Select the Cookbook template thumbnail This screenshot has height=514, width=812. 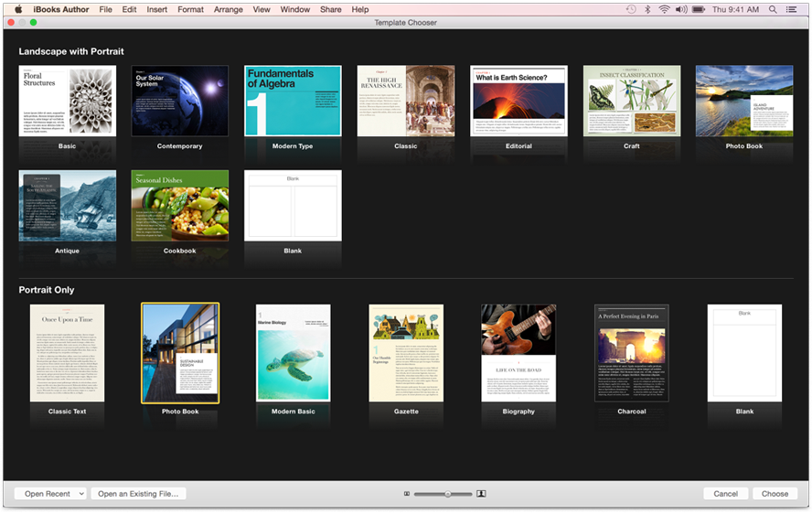[180, 206]
